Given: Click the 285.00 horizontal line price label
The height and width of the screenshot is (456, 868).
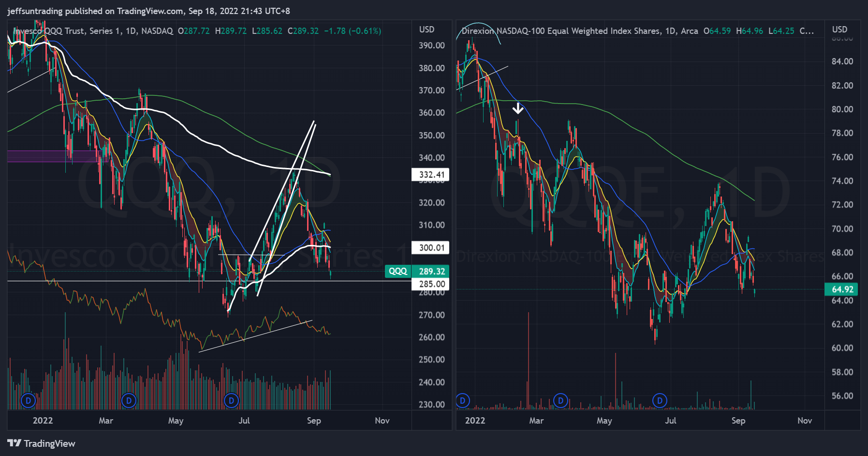Looking at the screenshot, I should (x=430, y=284).
